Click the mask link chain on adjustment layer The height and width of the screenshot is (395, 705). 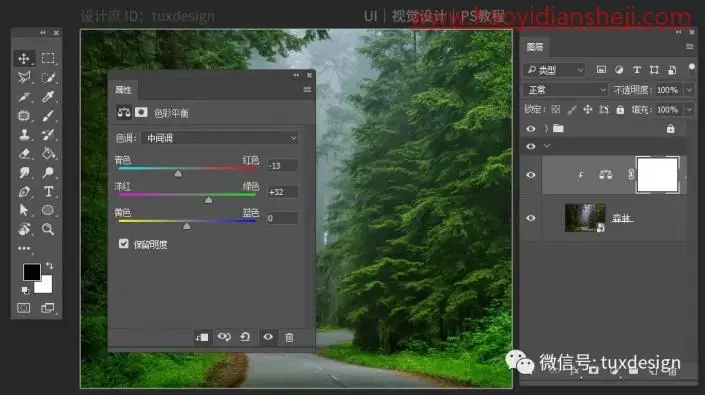631,174
